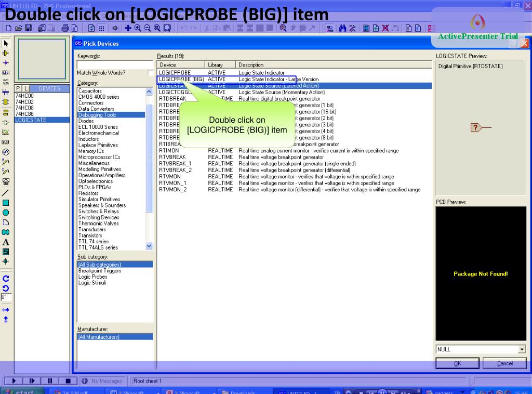Select 74HC00 in the Devices list
532x394 pixels.
(24, 96)
